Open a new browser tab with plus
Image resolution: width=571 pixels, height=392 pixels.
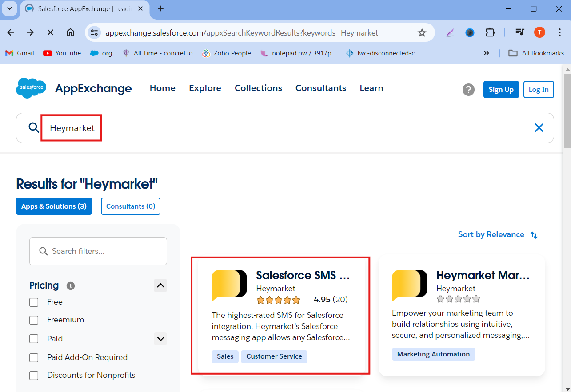(x=161, y=8)
